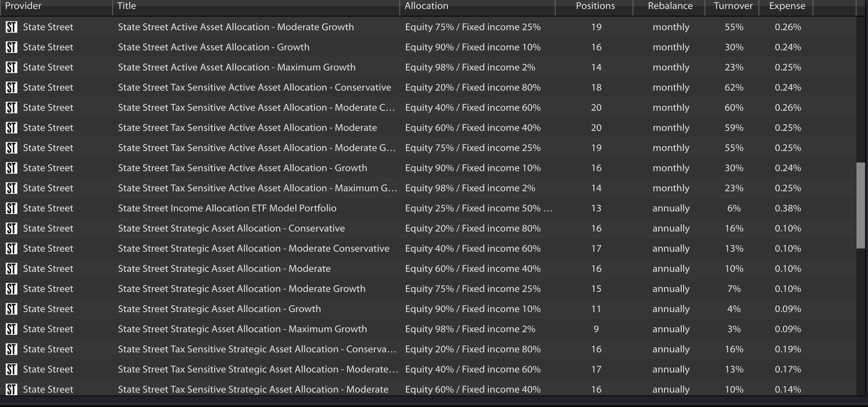Click State Street icon for Active Asset Allocation - Growth

(x=12, y=47)
